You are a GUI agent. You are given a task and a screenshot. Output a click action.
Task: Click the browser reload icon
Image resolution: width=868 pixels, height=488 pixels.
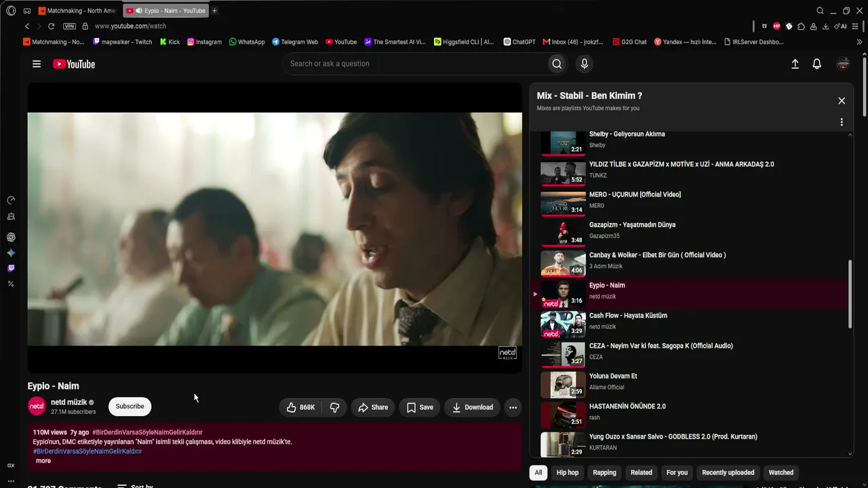[x=51, y=26]
